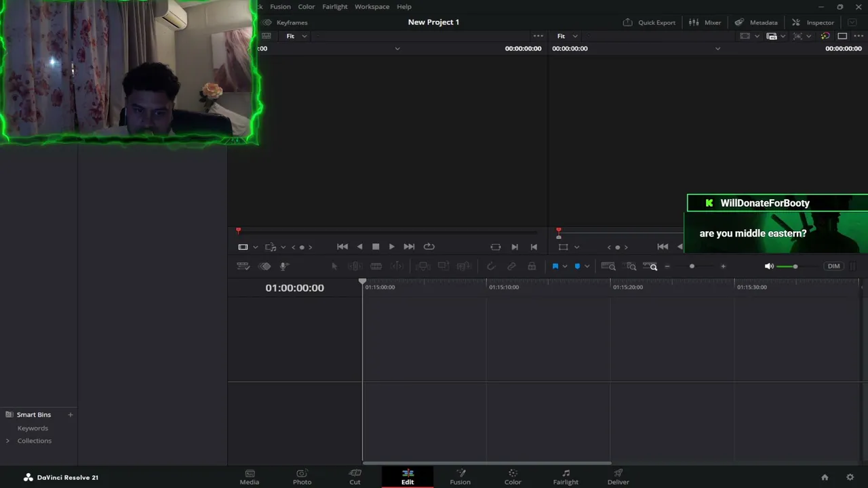868x488 pixels.
Task: Play source viewer in reverse
Action: click(x=359, y=247)
